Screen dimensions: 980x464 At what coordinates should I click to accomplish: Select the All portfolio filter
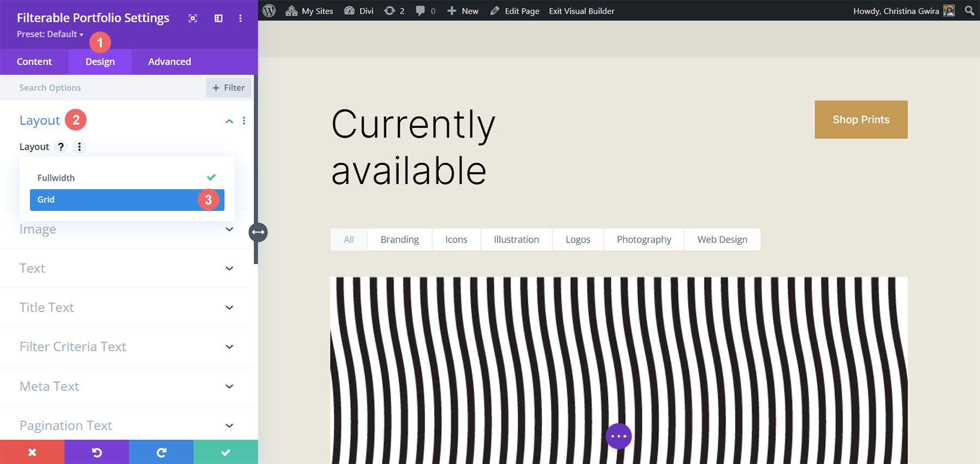[x=349, y=239]
